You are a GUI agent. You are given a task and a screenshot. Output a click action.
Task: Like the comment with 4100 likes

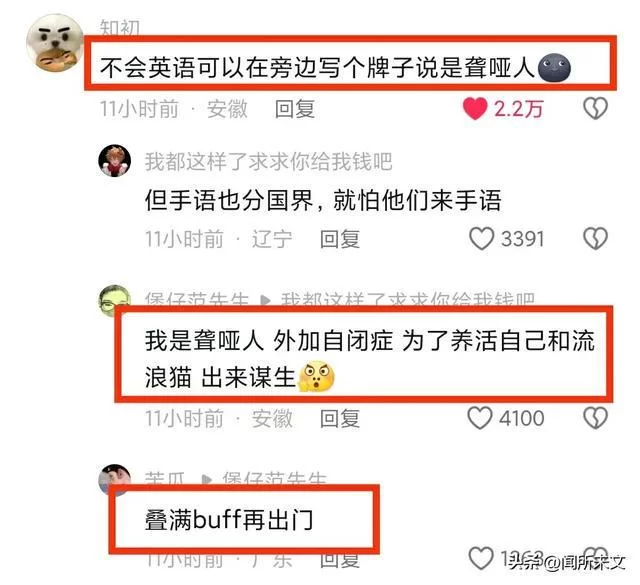[480, 418]
